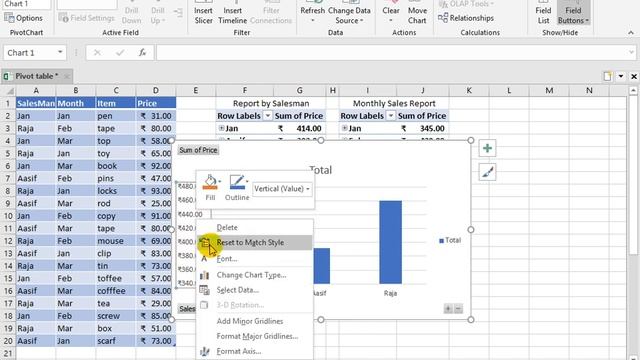The height and width of the screenshot is (360, 640).
Task: Click the mouse cell in Item column
Action: click(x=116, y=241)
